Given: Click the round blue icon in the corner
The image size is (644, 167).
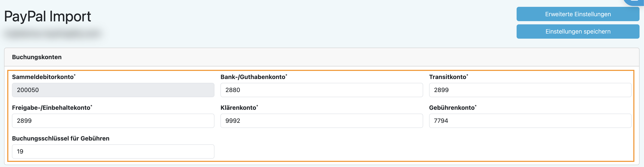Looking at the screenshot, I should click(x=635, y=1).
